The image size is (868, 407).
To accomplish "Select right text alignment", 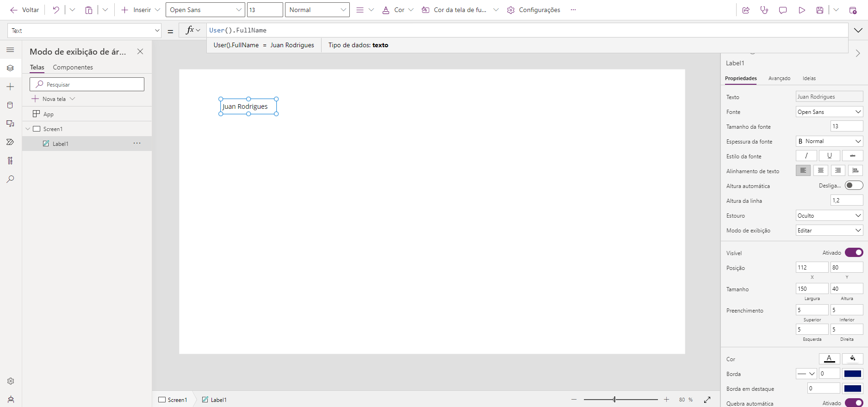I will coord(838,170).
